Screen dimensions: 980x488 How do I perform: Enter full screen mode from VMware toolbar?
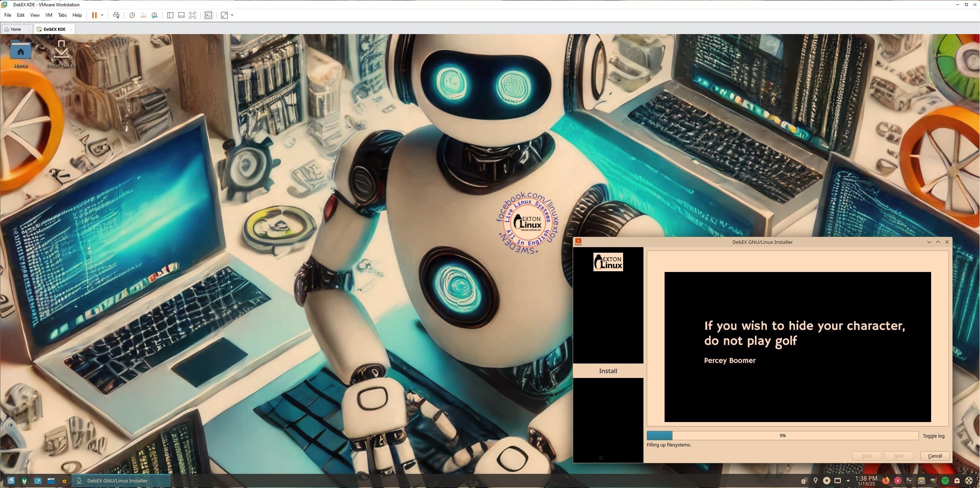[193, 15]
